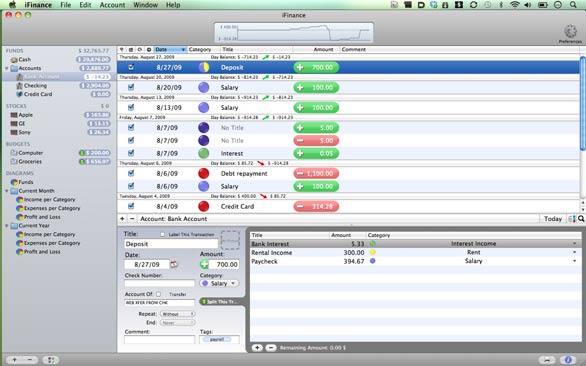Viewport: 586px width, 366px height.
Task: Select the Sony stock icon
Action: tap(14, 132)
